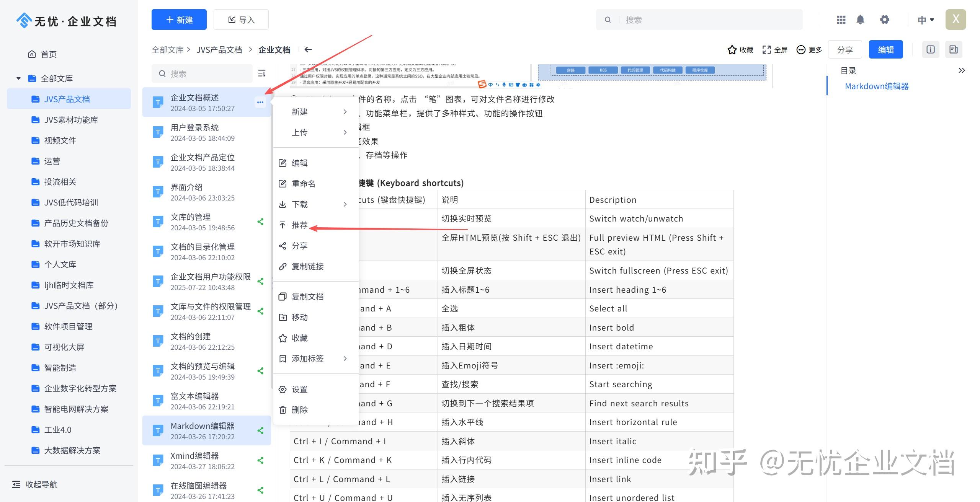The width and height of the screenshot is (980, 502).
Task: Collapse navigation via 收起导航 at bottom left
Action: click(x=34, y=484)
